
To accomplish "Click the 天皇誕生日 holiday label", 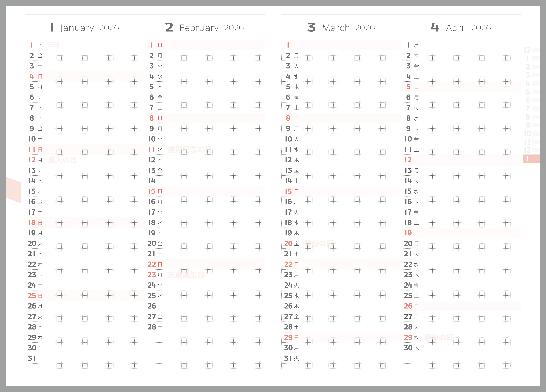I will pos(186,275).
